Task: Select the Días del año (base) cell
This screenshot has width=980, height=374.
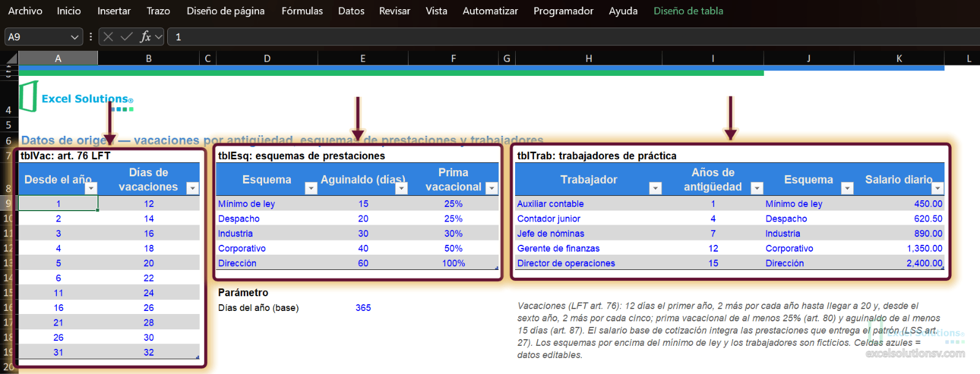Action: (x=267, y=308)
